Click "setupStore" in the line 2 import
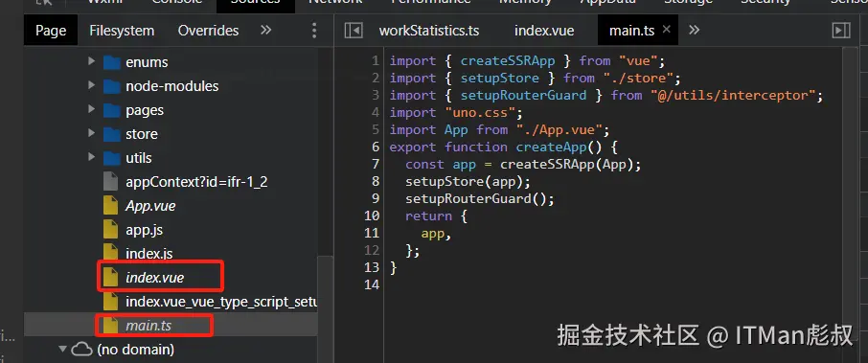Screen dimensions: 868x363 500,78
